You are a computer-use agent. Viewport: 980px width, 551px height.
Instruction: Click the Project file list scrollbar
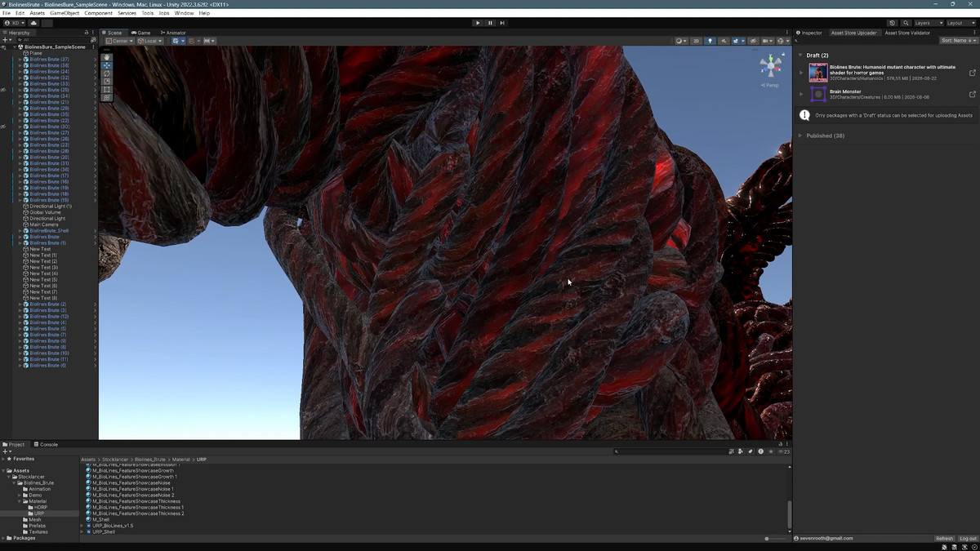tap(790, 514)
